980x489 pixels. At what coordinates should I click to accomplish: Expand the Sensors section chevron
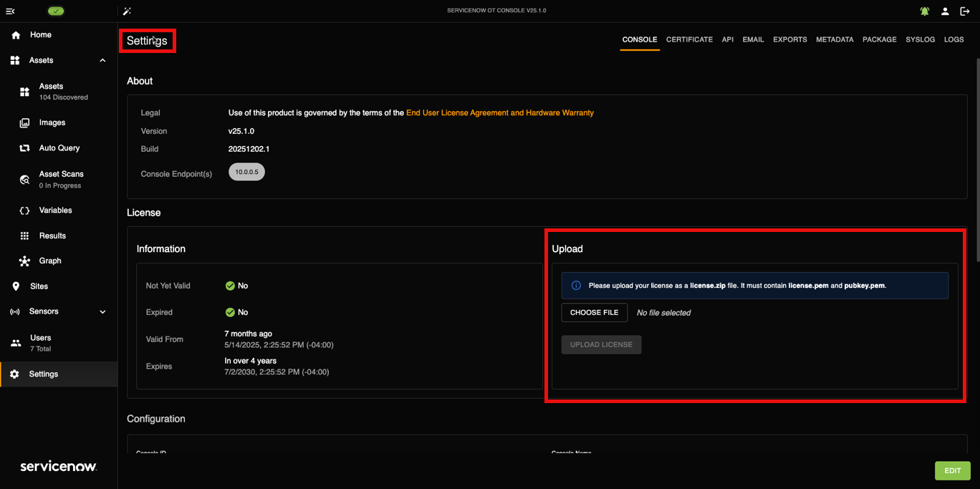pos(102,312)
